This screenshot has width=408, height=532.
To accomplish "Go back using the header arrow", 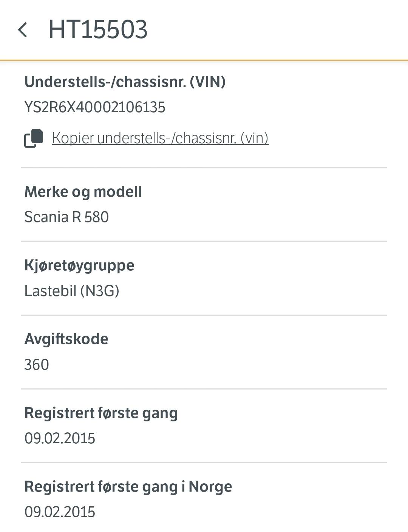I will pos(23,30).
